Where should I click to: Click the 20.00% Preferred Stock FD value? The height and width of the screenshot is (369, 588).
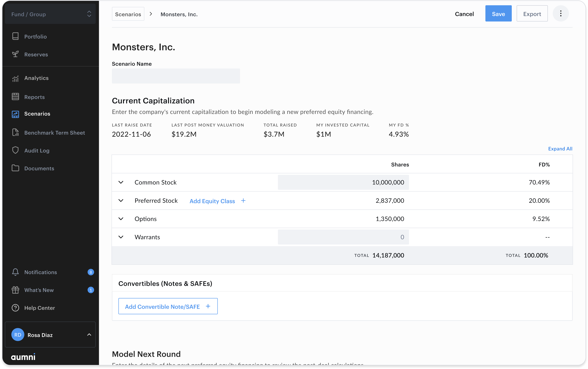pyautogui.click(x=539, y=201)
